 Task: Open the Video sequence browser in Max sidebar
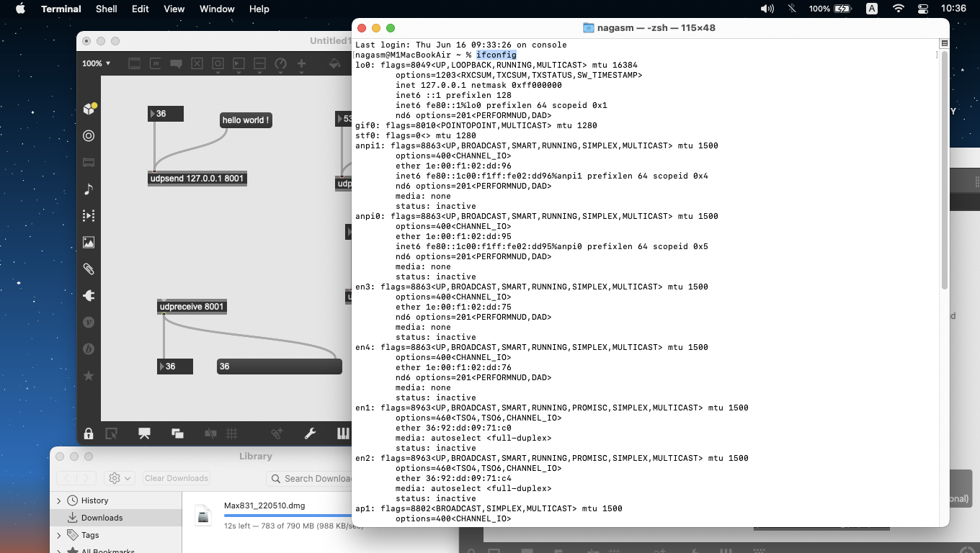coord(89,215)
